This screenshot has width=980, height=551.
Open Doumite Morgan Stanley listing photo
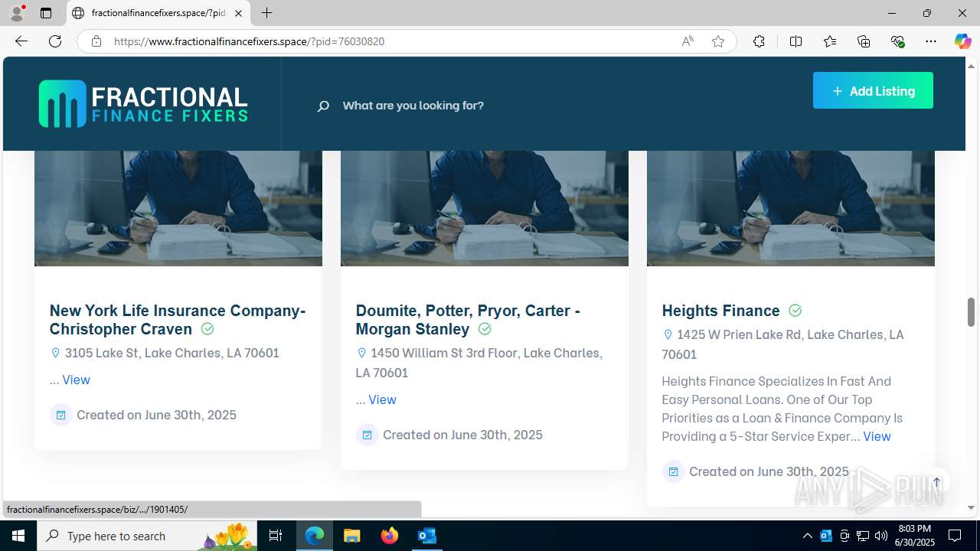click(x=485, y=208)
